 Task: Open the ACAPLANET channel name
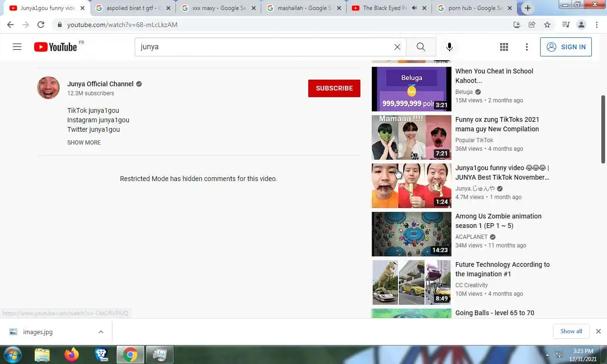point(471,237)
